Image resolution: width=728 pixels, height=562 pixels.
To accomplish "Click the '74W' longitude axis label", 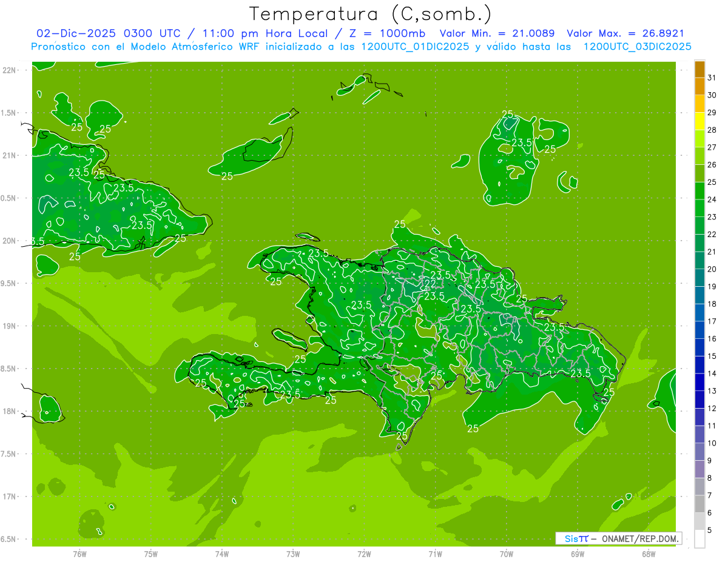I will [x=222, y=554].
